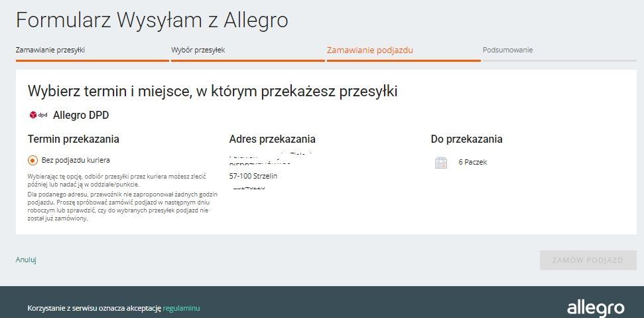The image size is (644, 318).
Task: Click the 'Anuluj' cancel link
Action: coord(26,260)
